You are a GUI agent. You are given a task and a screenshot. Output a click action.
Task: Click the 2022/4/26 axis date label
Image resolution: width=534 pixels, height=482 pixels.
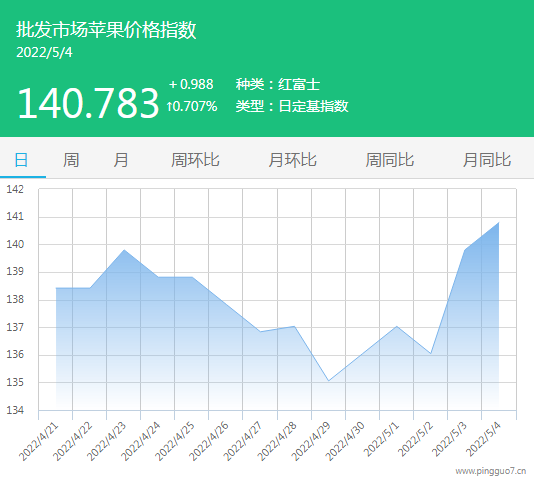208,441
